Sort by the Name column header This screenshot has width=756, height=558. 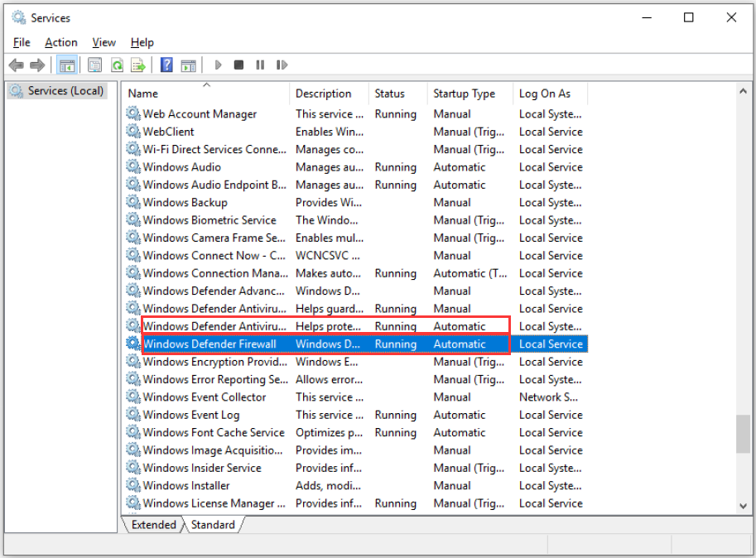coord(207,94)
